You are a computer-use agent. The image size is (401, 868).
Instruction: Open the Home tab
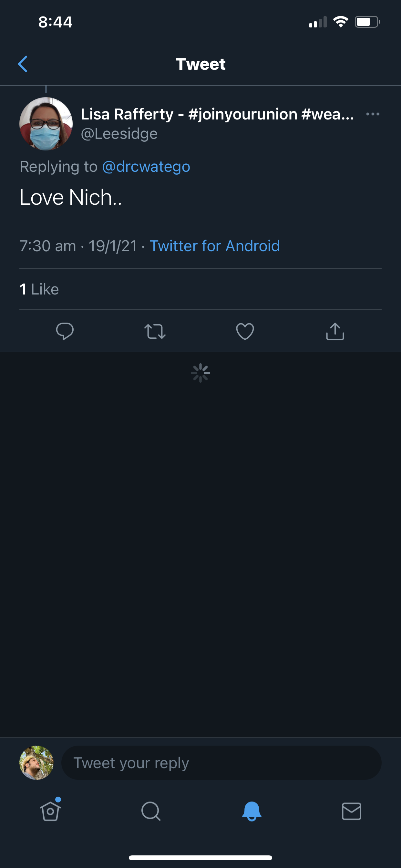click(50, 811)
